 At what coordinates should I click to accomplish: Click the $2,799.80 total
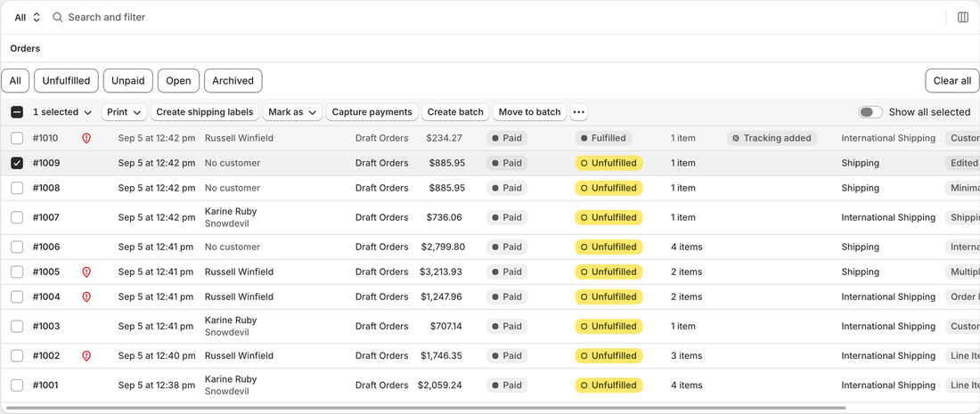tap(443, 247)
